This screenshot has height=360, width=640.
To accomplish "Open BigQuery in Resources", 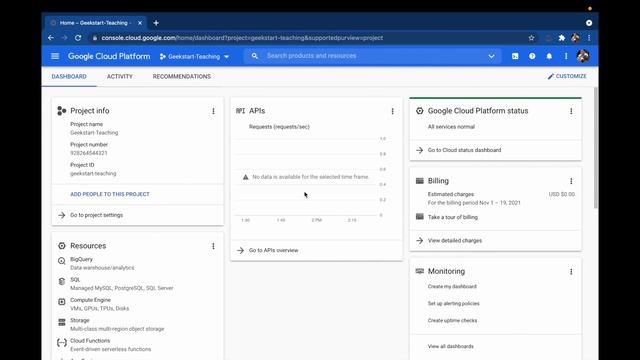I will point(81,259).
